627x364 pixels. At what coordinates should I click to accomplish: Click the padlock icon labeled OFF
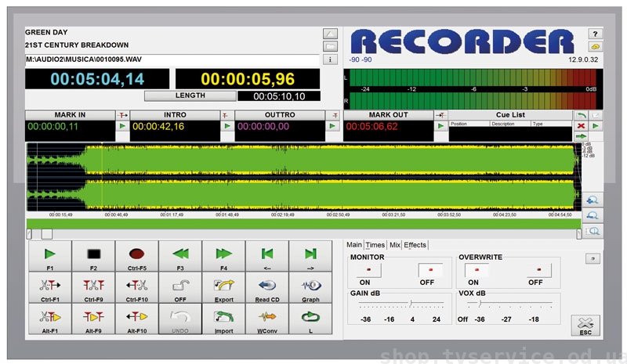click(180, 287)
